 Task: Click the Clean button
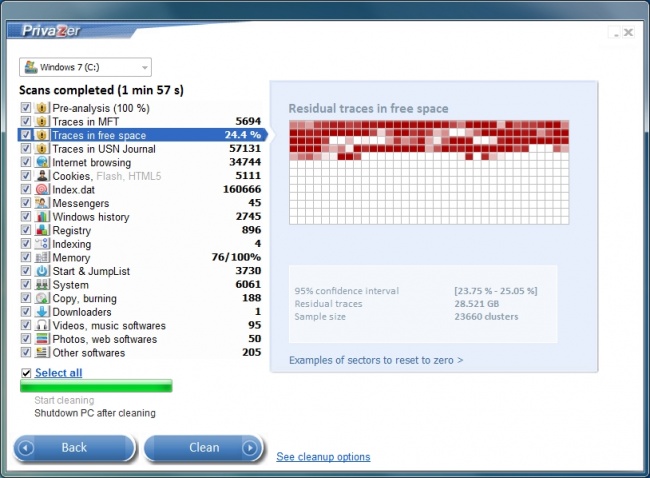click(204, 448)
